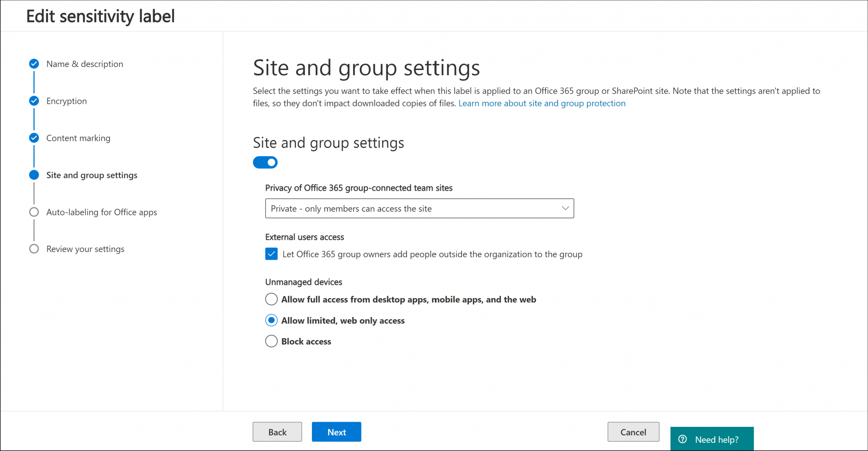Turn off the Site and group settings toggle
This screenshot has height=451, width=868.
coord(265,162)
